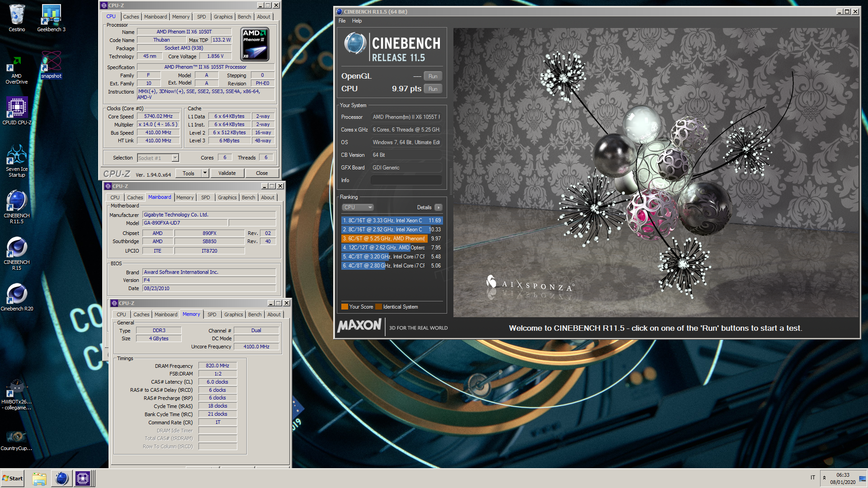
Task: Click the Mainboard CPU-Z window title icon
Action: (108, 186)
